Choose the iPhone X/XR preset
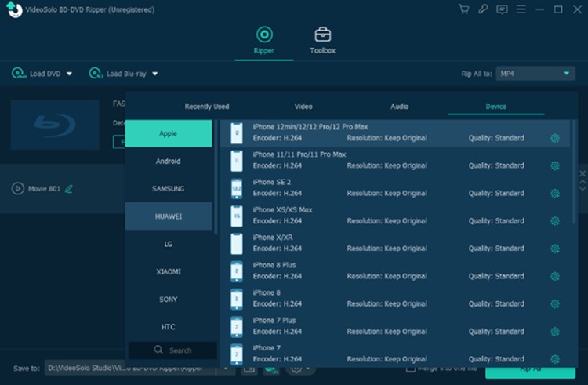Viewport: 588px width, 385px height. [x=395, y=244]
